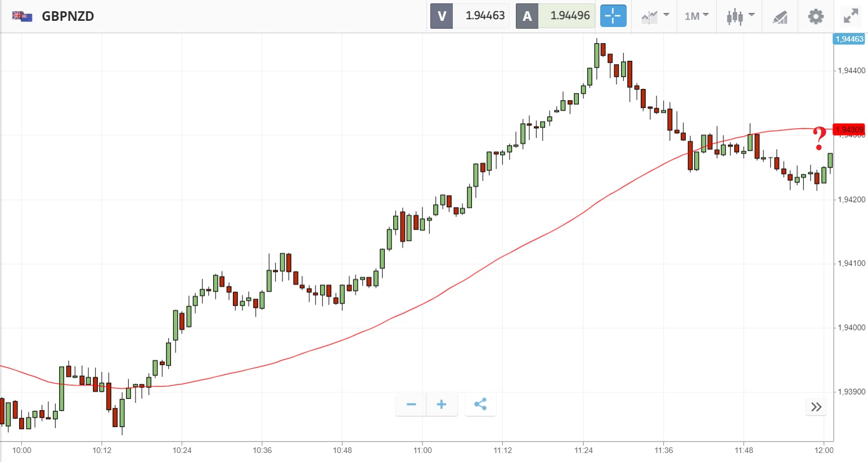Open the compare chart dropdown
868x462 pixels.
tap(655, 16)
